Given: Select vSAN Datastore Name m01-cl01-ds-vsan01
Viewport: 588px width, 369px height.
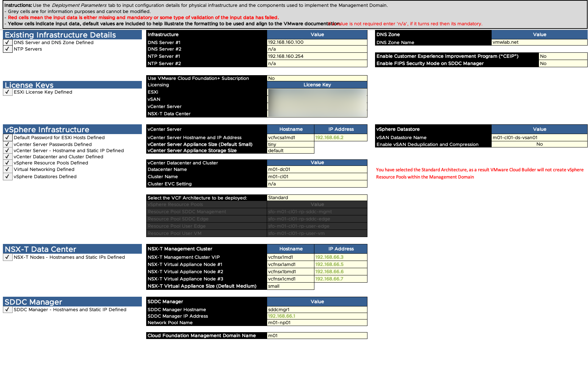Looking at the screenshot, I should [x=539, y=138].
